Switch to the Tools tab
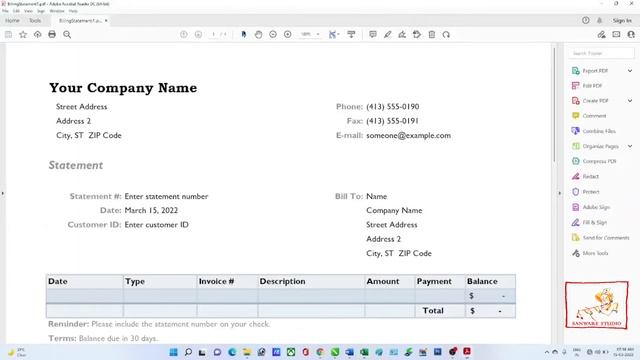 point(35,20)
